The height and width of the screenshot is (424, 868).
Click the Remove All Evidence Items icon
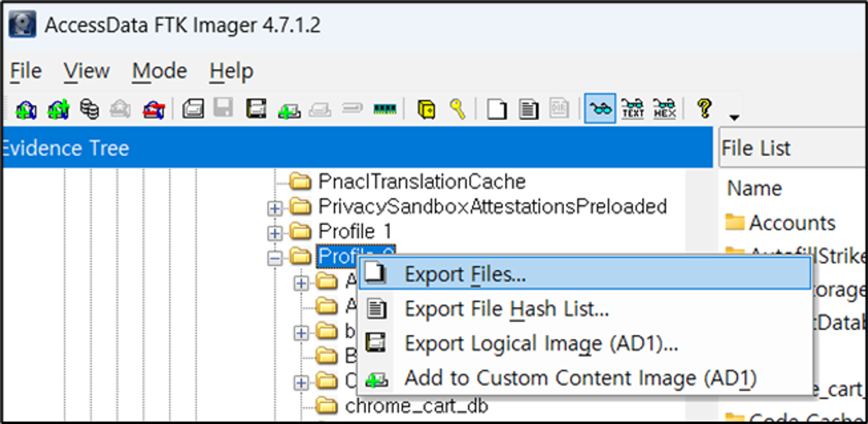(x=154, y=109)
